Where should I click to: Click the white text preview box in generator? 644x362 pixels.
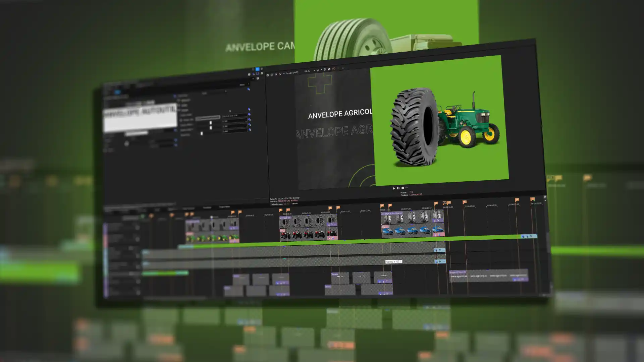140,117
